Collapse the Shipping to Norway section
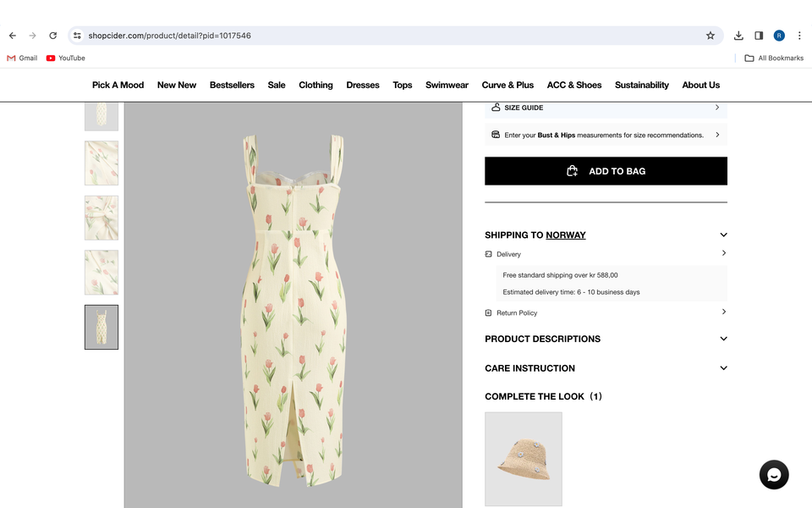The width and height of the screenshot is (812, 508). coord(723,235)
